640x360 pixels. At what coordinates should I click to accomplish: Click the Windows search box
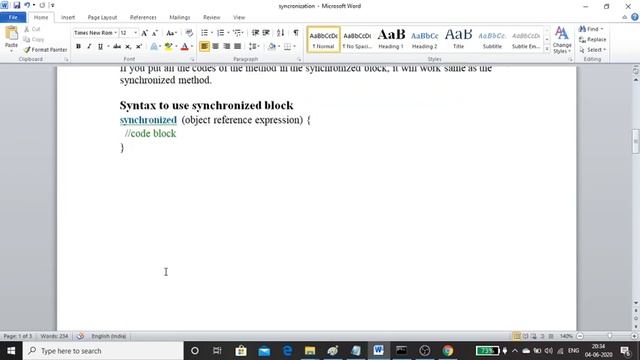pyautogui.click(x=103, y=351)
